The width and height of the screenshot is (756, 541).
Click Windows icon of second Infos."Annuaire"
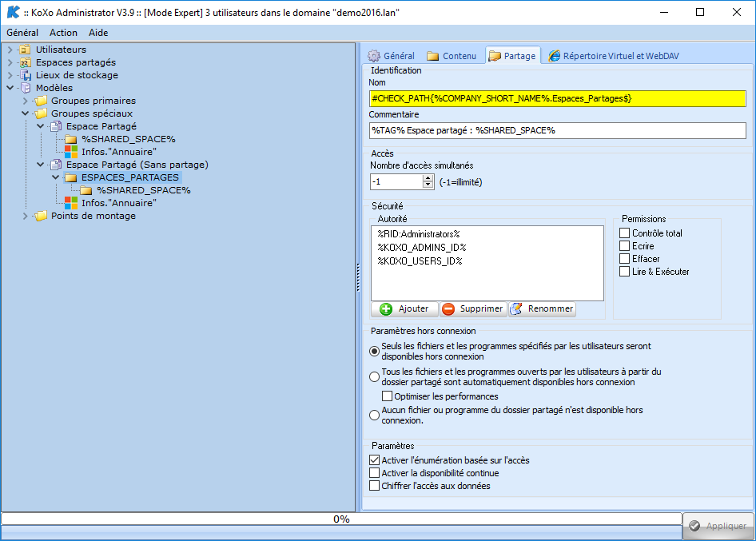coord(71,203)
